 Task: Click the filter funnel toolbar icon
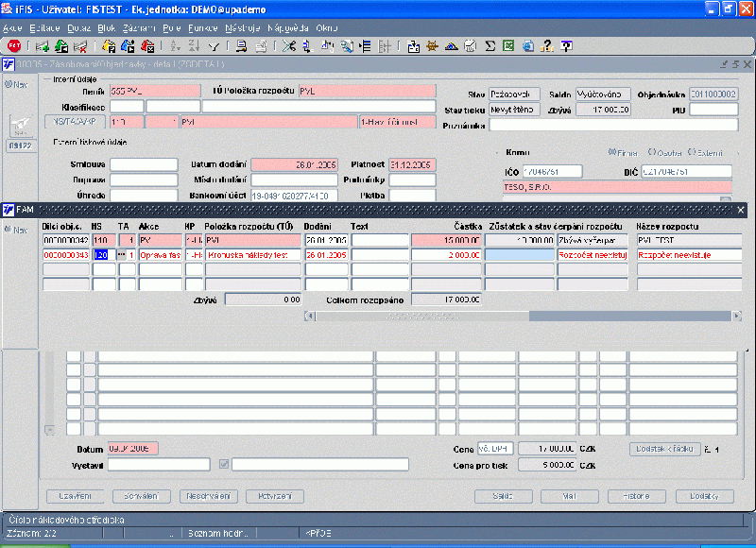pos(215,45)
